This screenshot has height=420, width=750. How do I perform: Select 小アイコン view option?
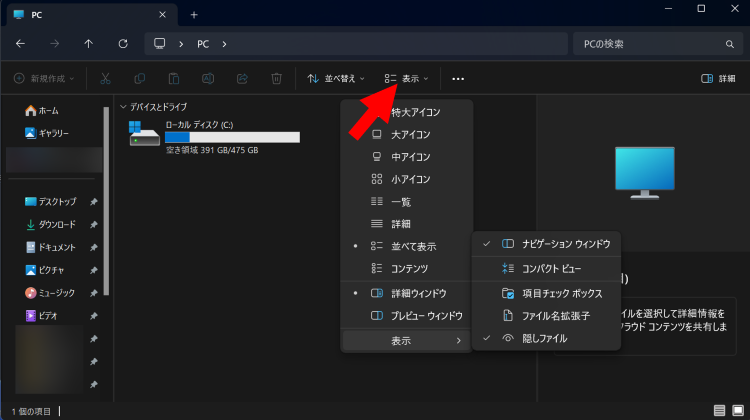click(407, 179)
